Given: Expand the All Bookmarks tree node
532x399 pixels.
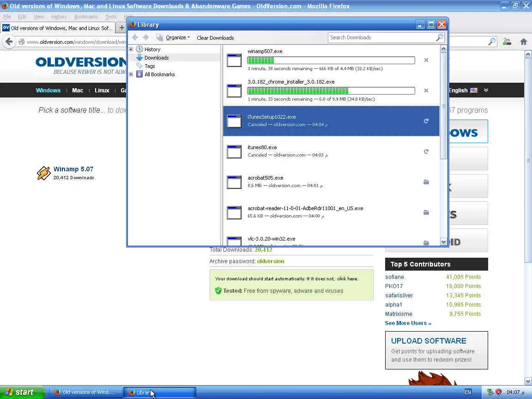Looking at the screenshot, I should tap(131, 74).
